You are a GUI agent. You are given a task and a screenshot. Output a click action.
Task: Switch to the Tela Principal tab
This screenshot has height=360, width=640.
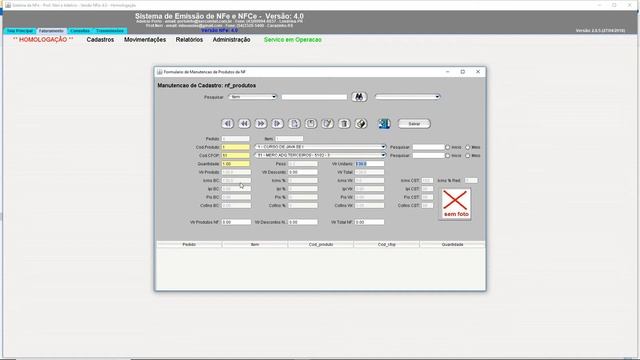(20, 31)
